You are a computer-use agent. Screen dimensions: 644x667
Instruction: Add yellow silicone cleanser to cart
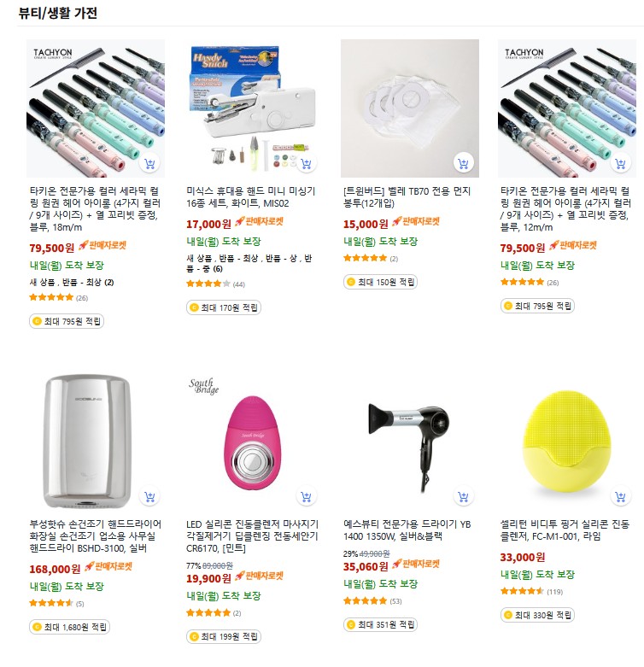(620, 496)
